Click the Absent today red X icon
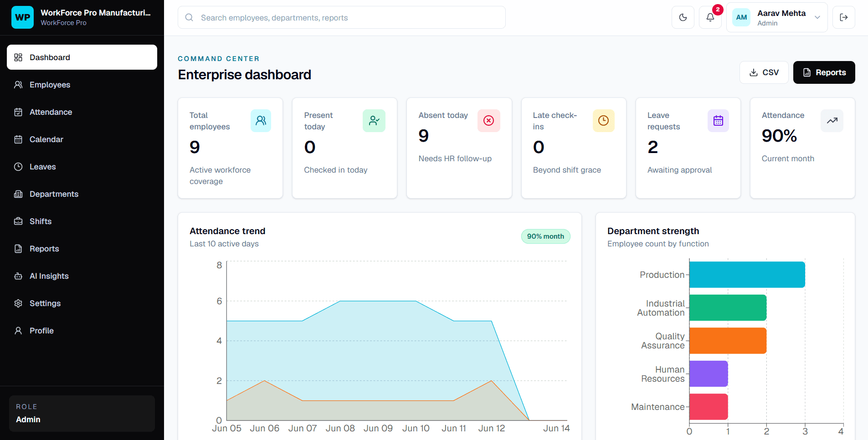This screenshot has width=868, height=440. pyautogui.click(x=489, y=121)
